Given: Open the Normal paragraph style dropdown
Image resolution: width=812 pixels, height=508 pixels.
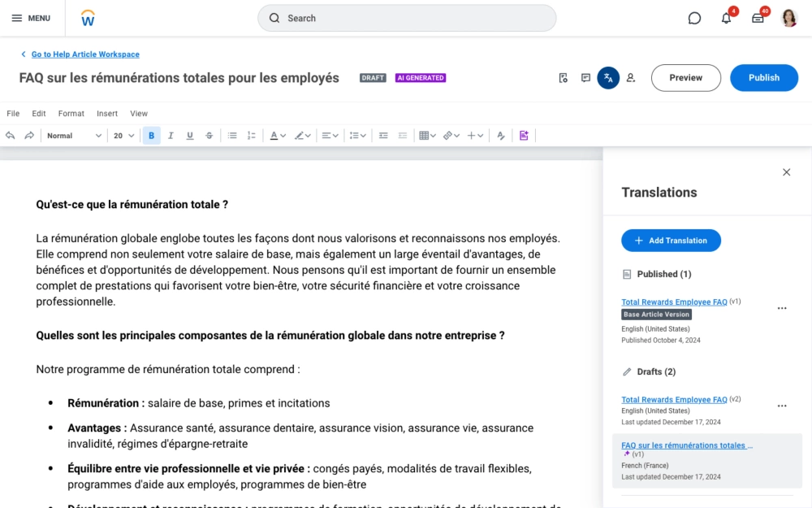Looking at the screenshot, I should click(73, 136).
